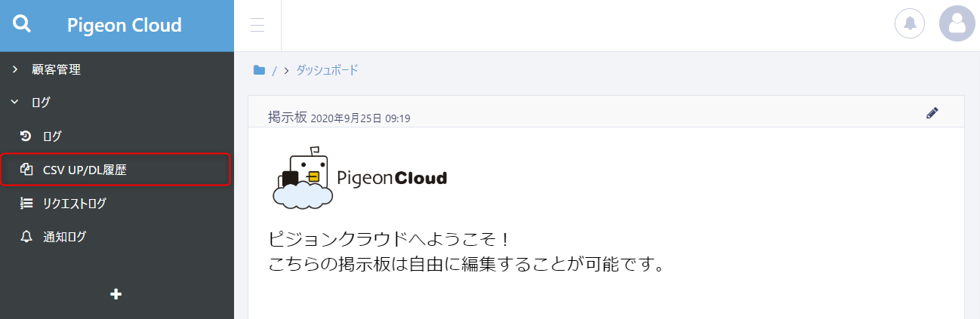Click the リクエストログ list icon
The width and height of the screenshot is (980, 319).
(x=26, y=203)
